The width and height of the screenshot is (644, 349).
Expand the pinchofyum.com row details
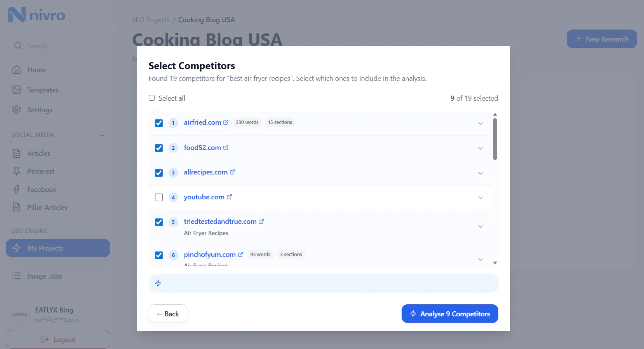tap(480, 260)
